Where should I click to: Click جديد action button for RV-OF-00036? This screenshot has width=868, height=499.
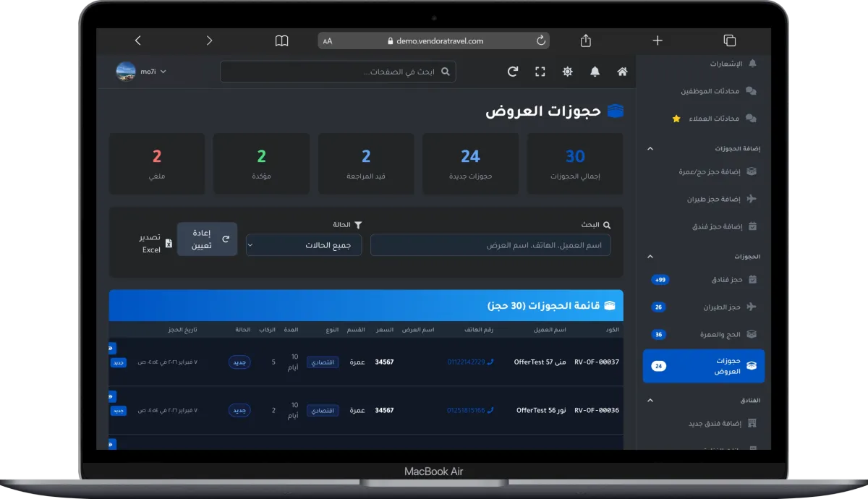click(x=119, y=410)
